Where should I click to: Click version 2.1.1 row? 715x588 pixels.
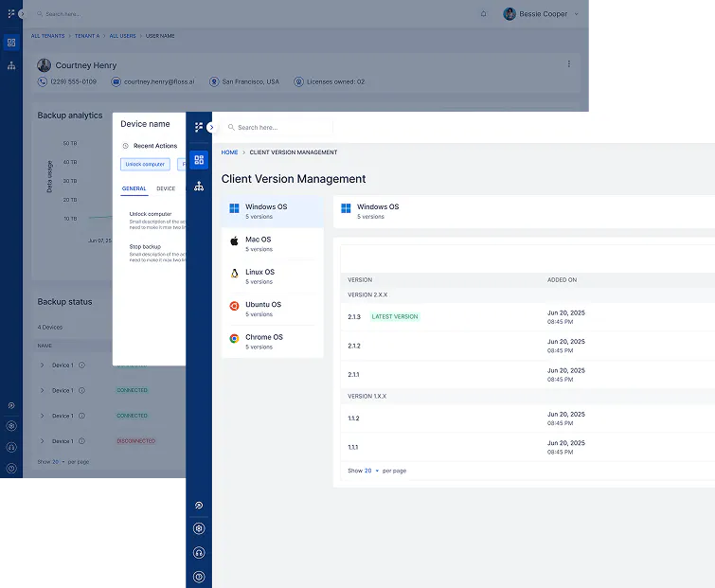pyautogui.click(x=527, y=375)
